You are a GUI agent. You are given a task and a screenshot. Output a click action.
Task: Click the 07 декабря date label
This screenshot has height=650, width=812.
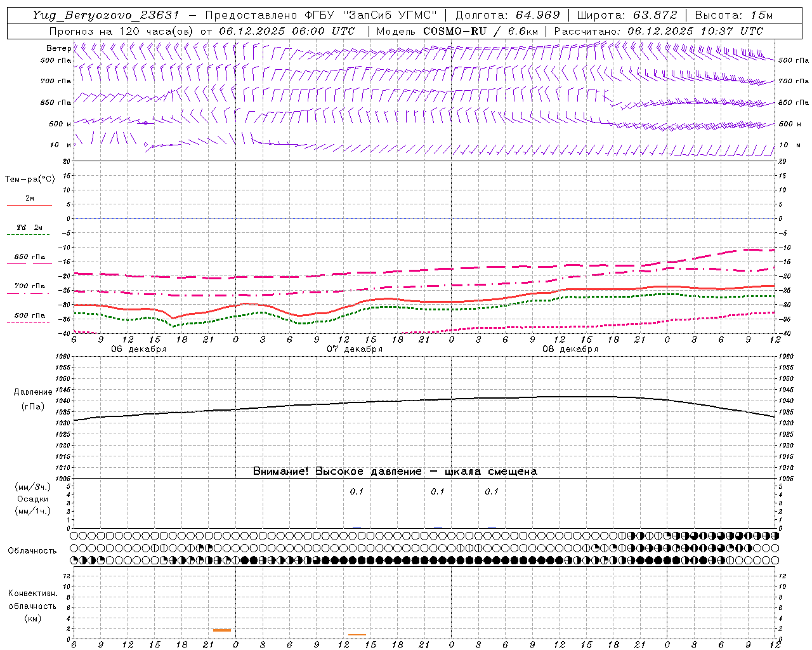[355, 349]
